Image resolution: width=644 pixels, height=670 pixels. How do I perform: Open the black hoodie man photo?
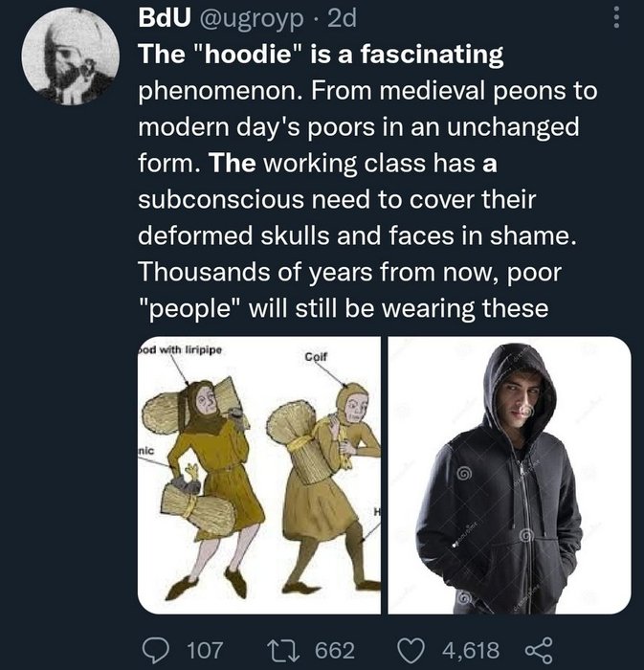tap(509, 475)
